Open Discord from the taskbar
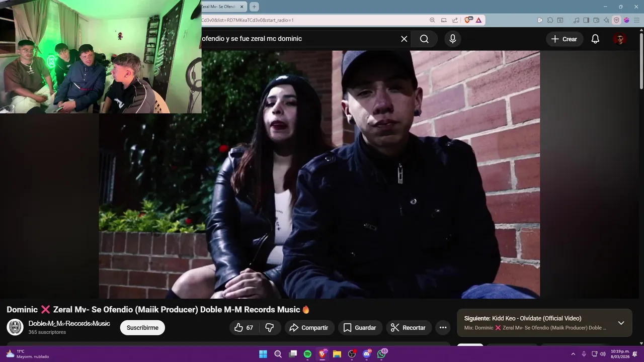The height and width of the screenshot is (362, 644). tap(367, 354)
